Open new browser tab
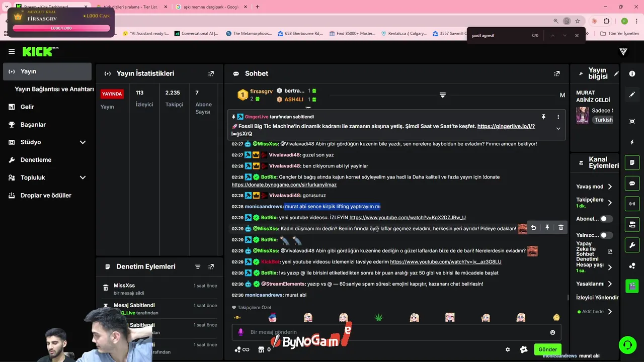 (x=258, y=7)
